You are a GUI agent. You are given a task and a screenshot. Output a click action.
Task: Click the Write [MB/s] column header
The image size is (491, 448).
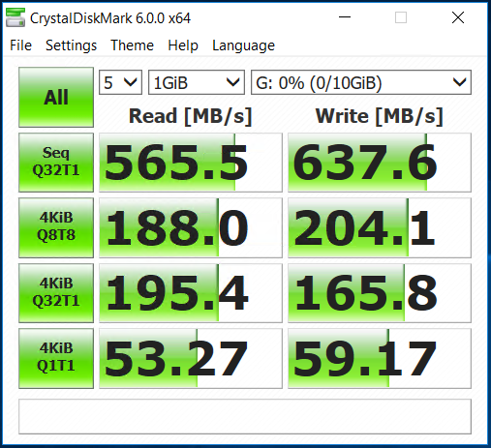(x=380, y=116)
